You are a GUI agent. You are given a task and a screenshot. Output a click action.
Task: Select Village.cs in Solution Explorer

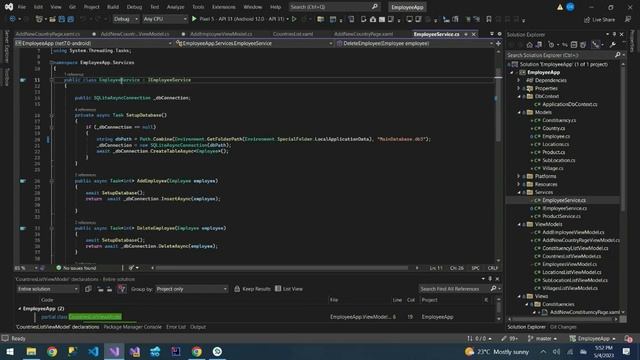553,168
